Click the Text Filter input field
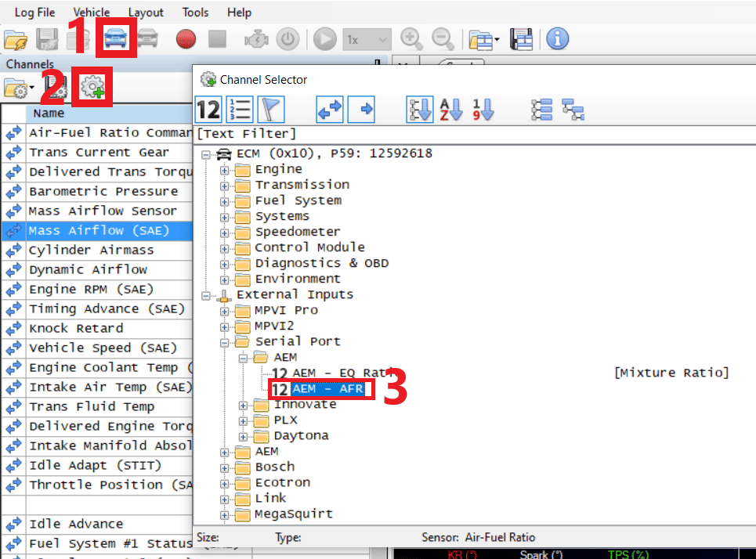 475,134
